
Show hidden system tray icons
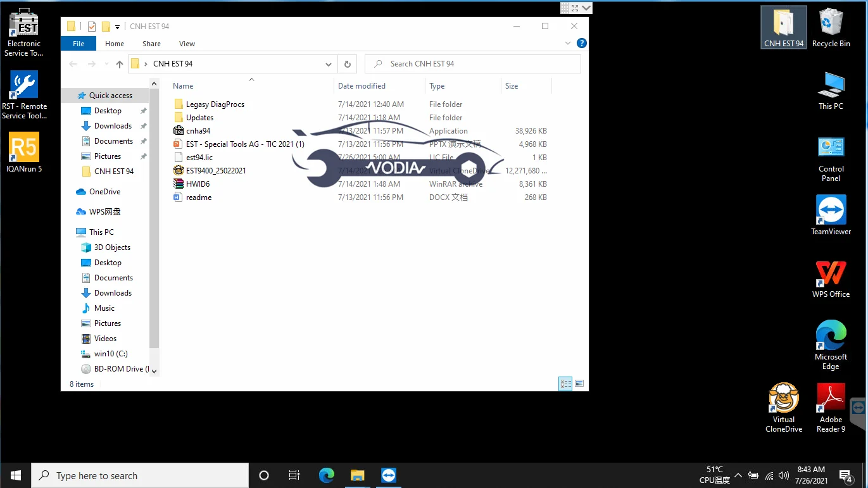pyautogui.click(x=738, y=475)
